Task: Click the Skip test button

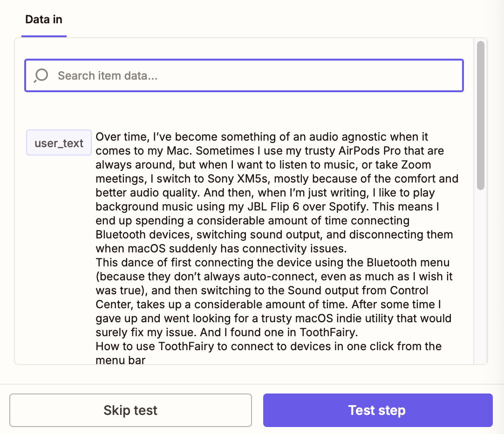Action: [x=130, y=410]
